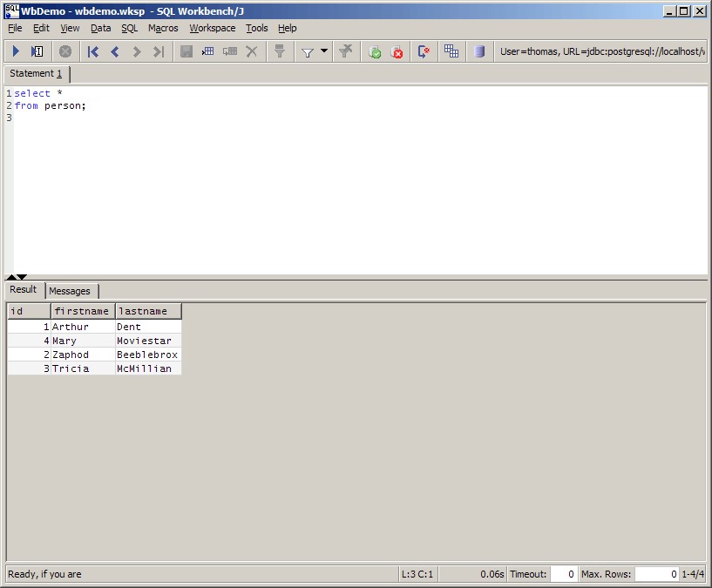The width and height of the screenshot is (712, 588).
Task: Insert a new row into the result
Action: tap(207, 51)
